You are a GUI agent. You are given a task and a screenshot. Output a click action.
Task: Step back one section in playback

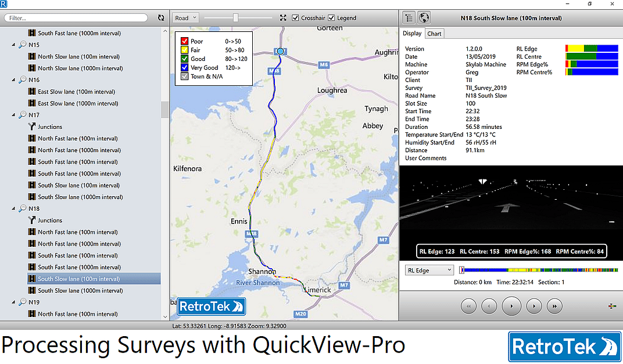click(489, 306)
